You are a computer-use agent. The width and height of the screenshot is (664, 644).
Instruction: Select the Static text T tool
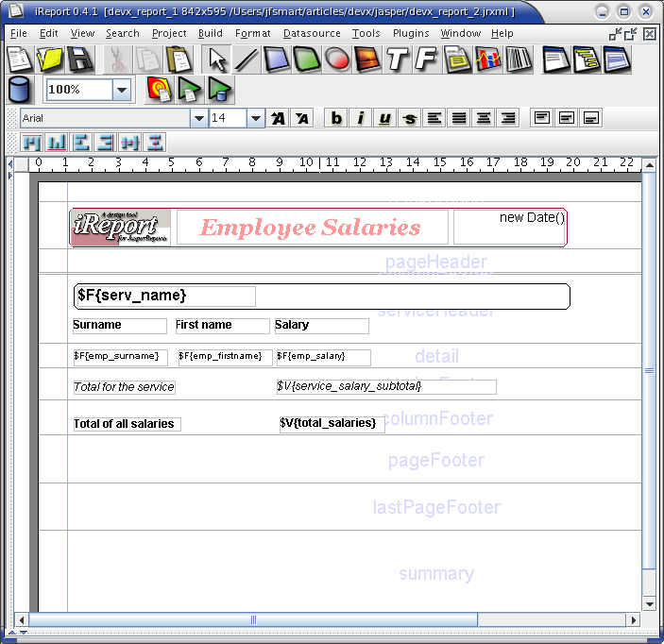pos(398,59)
